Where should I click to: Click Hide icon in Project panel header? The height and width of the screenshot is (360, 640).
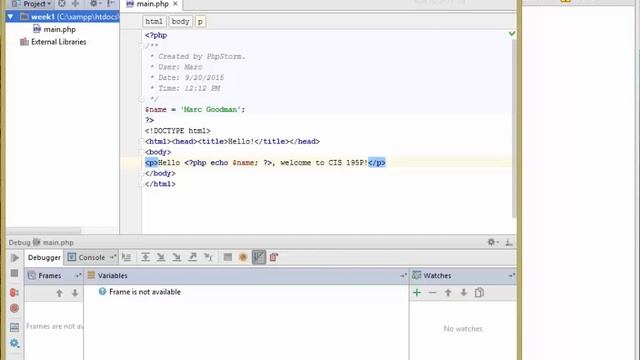[x=111, y=4]
